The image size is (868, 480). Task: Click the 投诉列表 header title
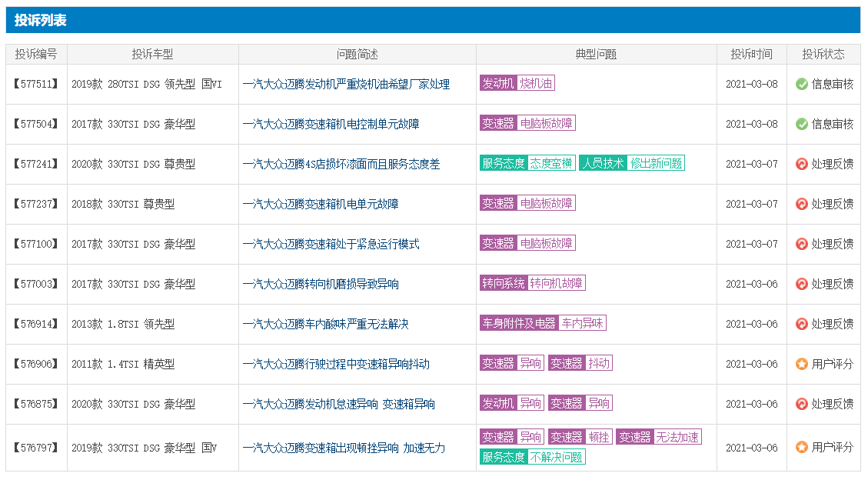(40, 20)
